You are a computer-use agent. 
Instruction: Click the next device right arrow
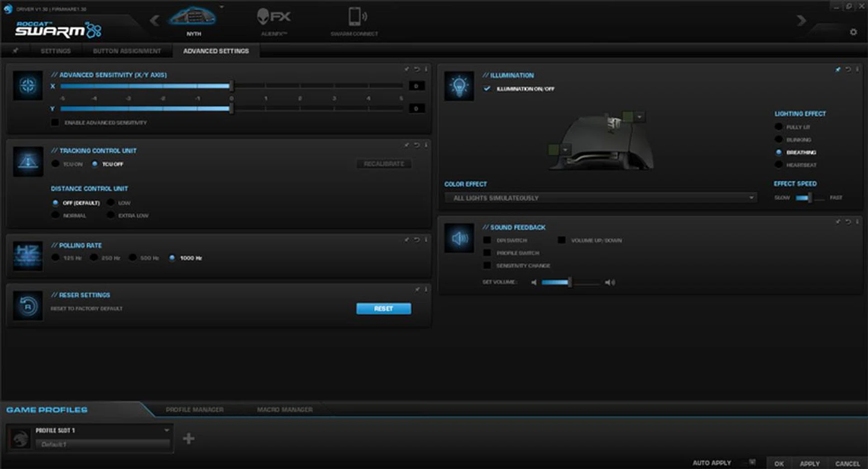click(x=801, y=20)
